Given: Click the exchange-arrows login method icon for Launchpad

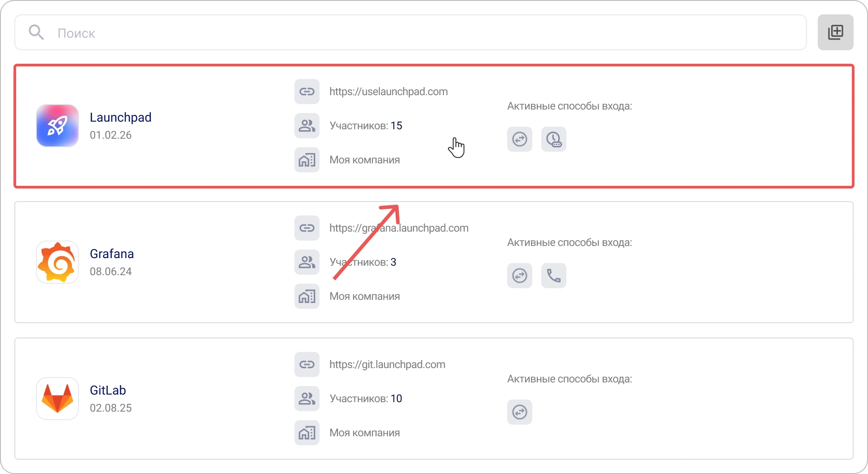Looking at the screenshot, I should (x=519, y=140).
